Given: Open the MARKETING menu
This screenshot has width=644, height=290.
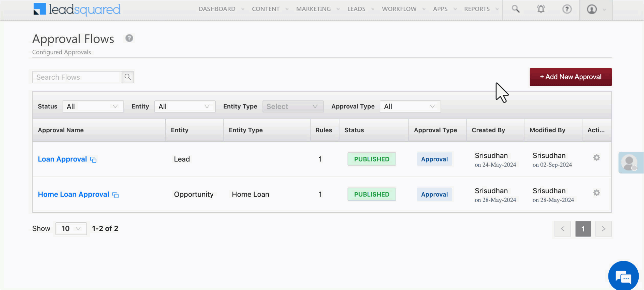Looking at the screenshot, I should pyautogui.click(x=313, y=9).
